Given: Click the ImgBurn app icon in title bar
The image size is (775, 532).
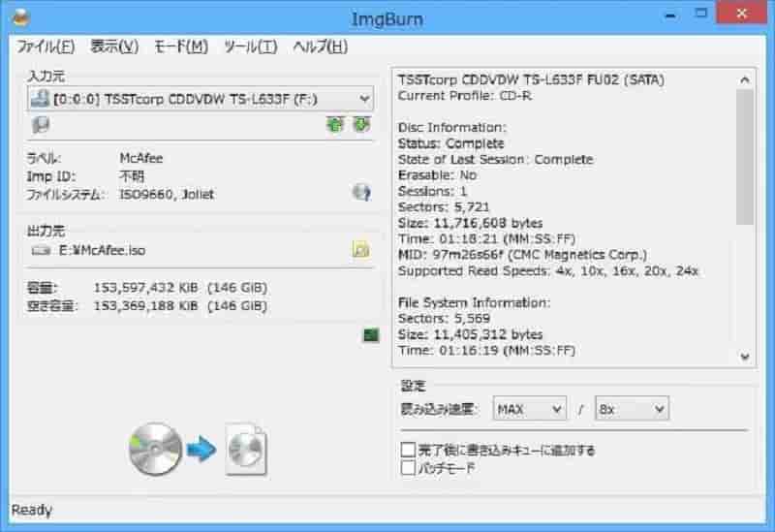Looking at the screenshot, I should click(x=20, y=17).
